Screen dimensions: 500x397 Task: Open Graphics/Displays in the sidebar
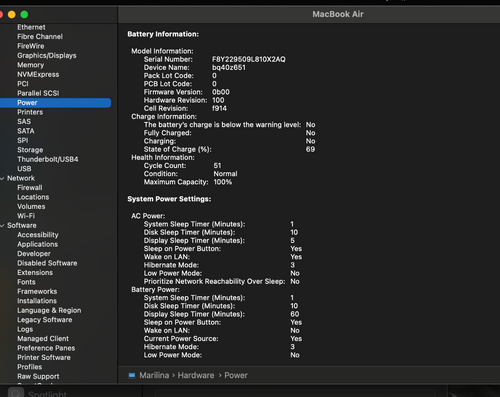[47, 55]
